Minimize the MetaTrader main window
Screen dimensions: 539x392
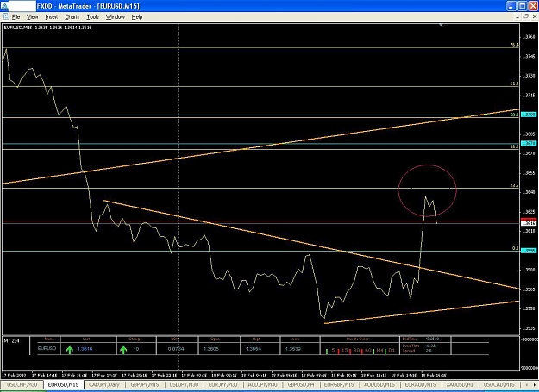tap(511, 6)
